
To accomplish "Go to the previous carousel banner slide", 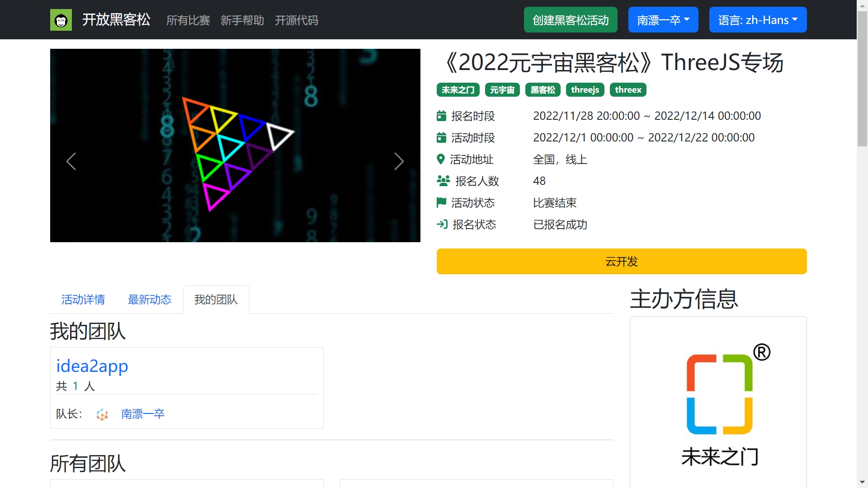I will (x=71, y=161).
